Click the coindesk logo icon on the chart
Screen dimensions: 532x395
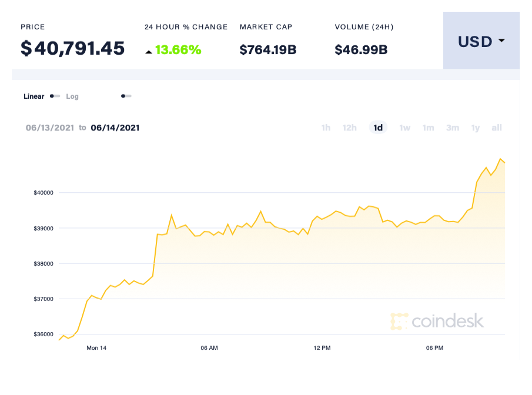pyautogui.click(x=399, y=321)
